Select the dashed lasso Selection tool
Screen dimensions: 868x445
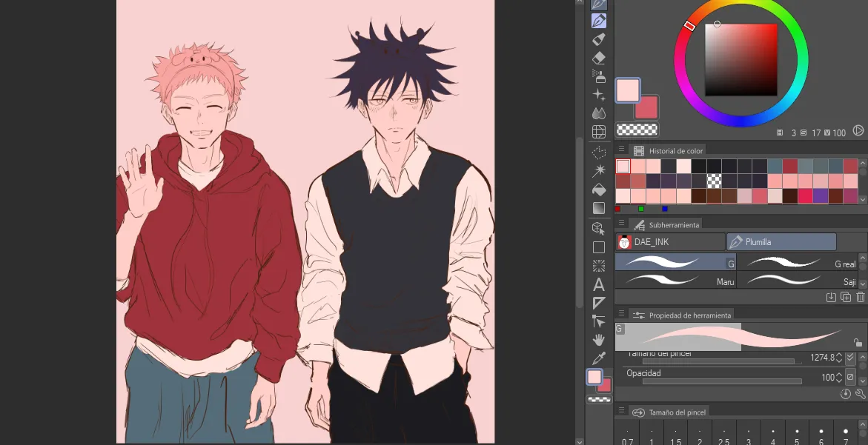(x=598, y=153)
